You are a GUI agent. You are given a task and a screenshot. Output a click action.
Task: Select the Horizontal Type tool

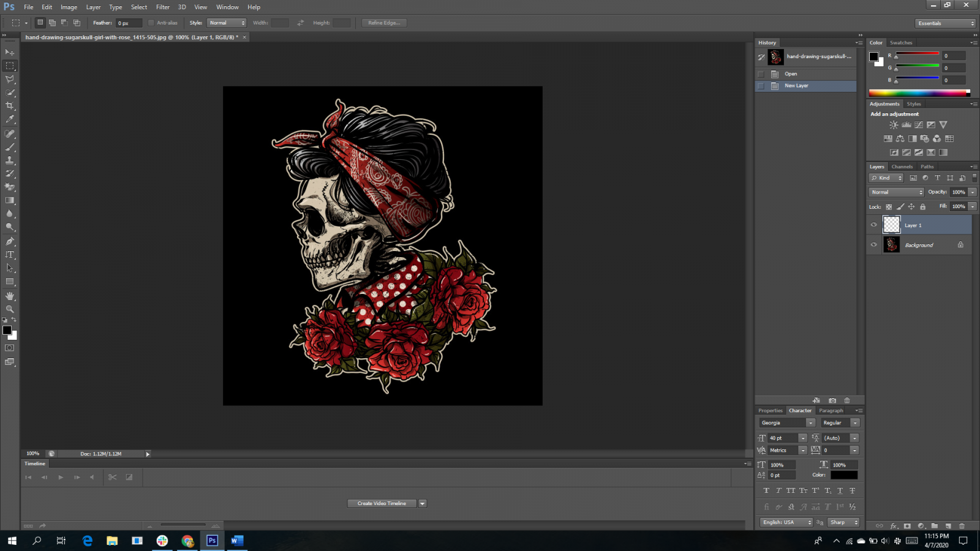[10, 255]
